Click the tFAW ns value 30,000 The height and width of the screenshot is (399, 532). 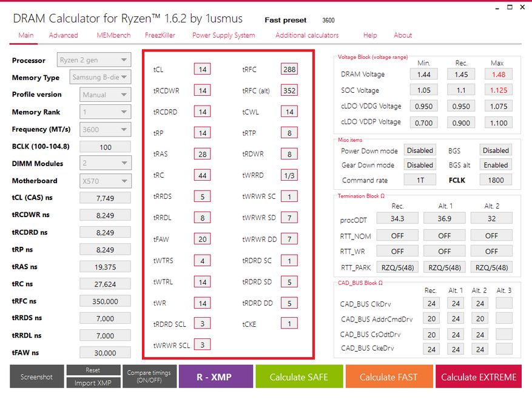click(105, 352)
